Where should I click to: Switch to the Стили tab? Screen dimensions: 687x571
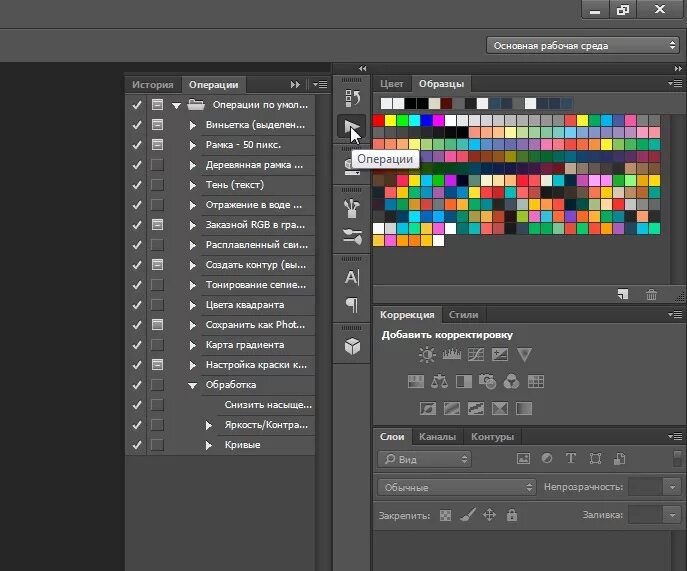[464, 315]
